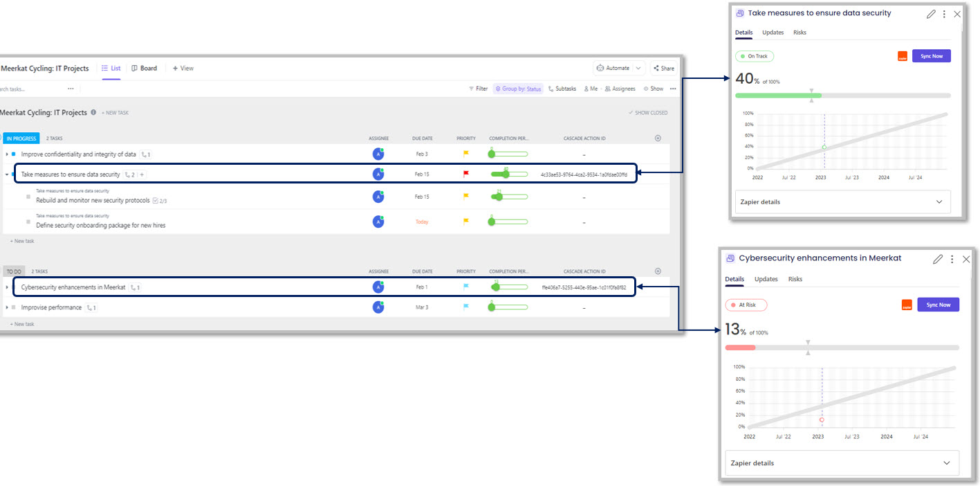980x486 pixels.
Task: Click the assignee avatar for Improvise performance task
Action: pyautogui.click(x=378, y=307)
